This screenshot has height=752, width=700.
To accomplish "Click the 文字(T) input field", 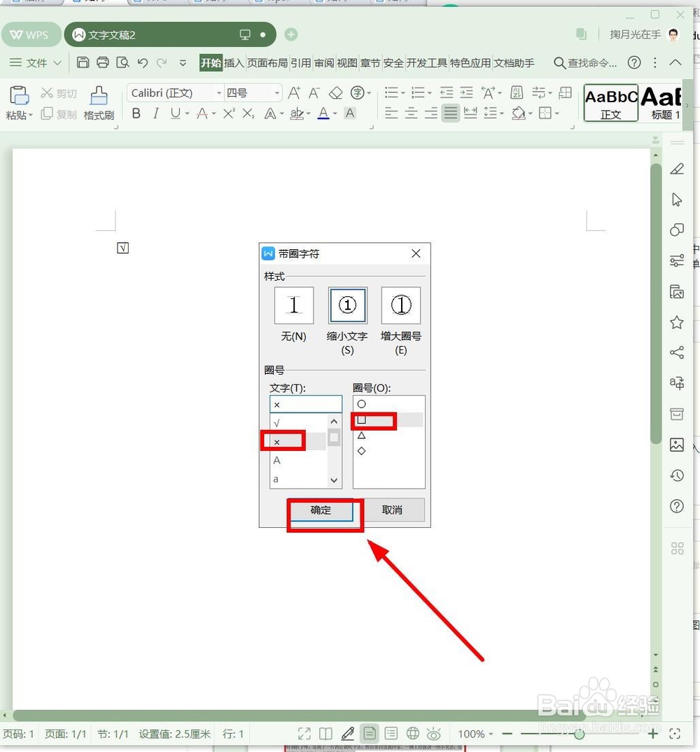I will pos(306,404).
